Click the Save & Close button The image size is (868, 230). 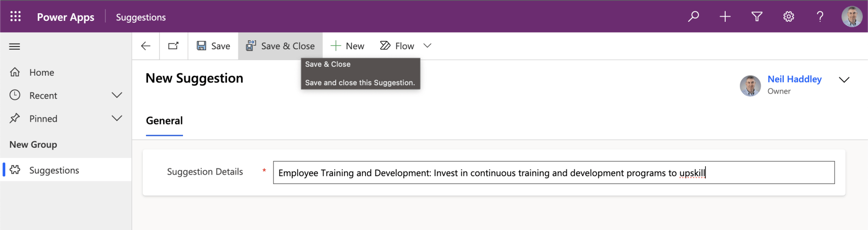(x=280, y=46)
